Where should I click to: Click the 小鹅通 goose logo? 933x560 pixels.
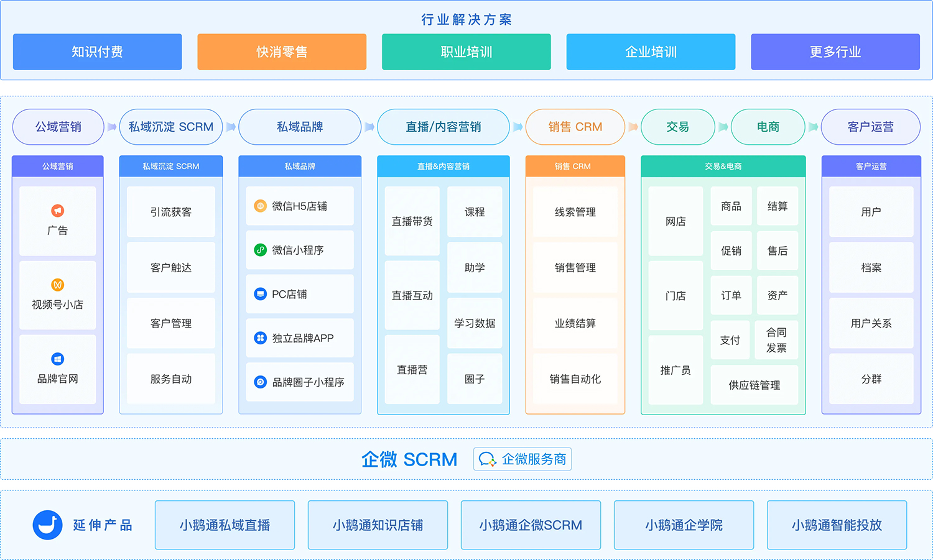coord(47,525)
